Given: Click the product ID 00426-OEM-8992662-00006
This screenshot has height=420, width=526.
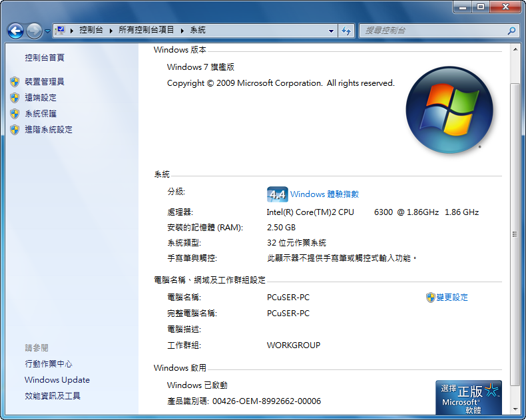Looking at the screenshot, I should pyautogui.click(x=267, y=401).
